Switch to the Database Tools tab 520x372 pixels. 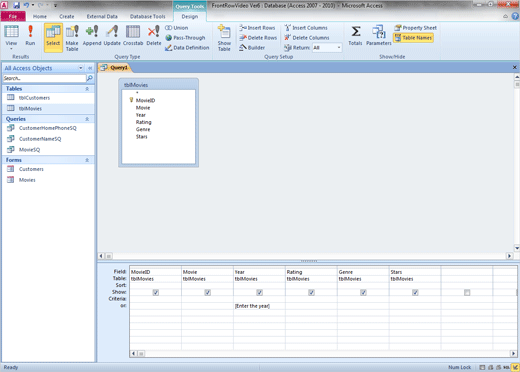[147, 16]
